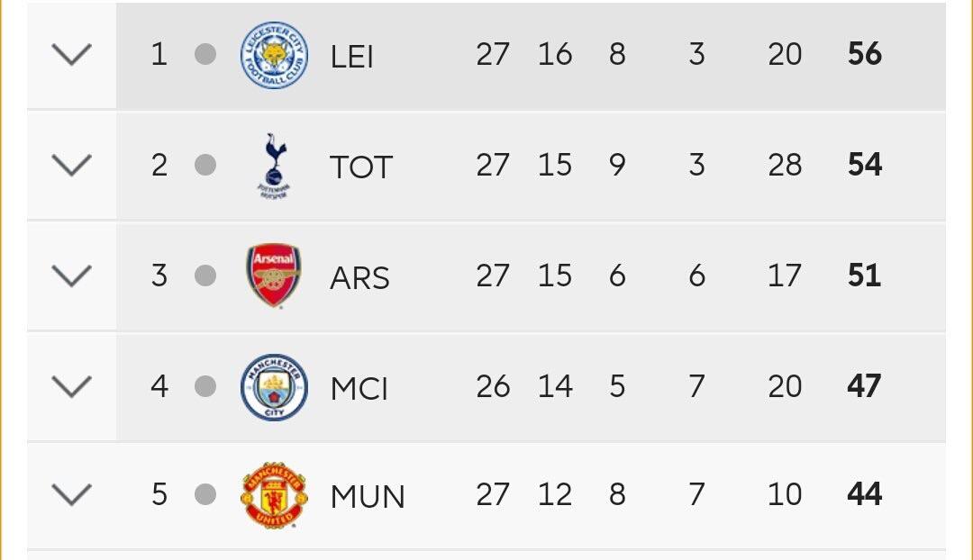Expand the Arsenal row chevron
973x560 pixels.
point(72,275)
